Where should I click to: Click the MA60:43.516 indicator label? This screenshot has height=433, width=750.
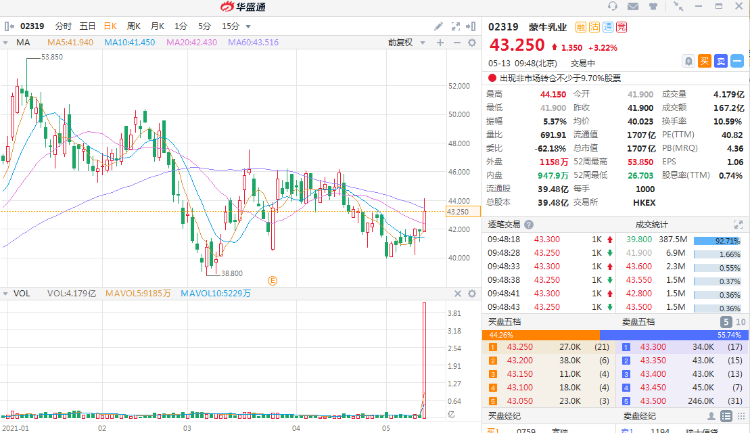(253, 43)
